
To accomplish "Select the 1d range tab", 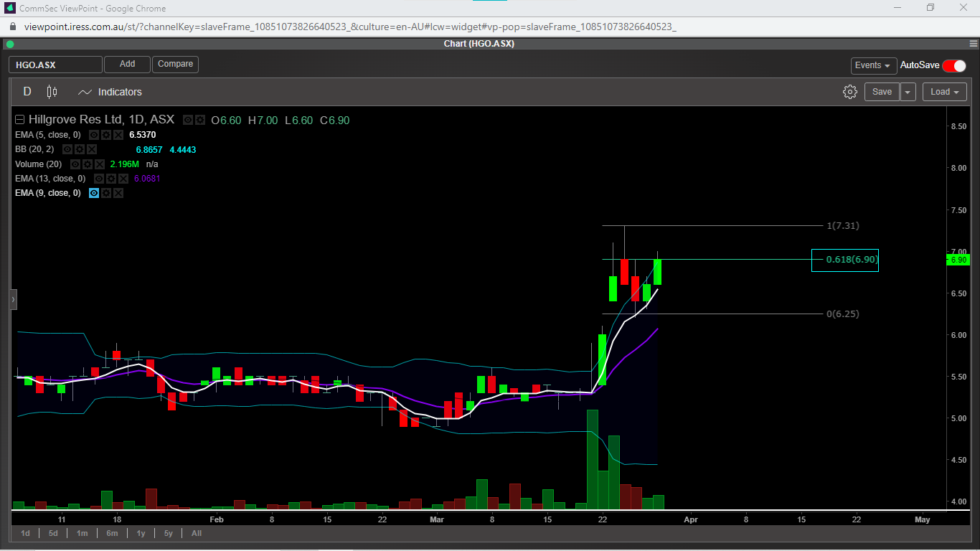I will click(x=26, y=533).
